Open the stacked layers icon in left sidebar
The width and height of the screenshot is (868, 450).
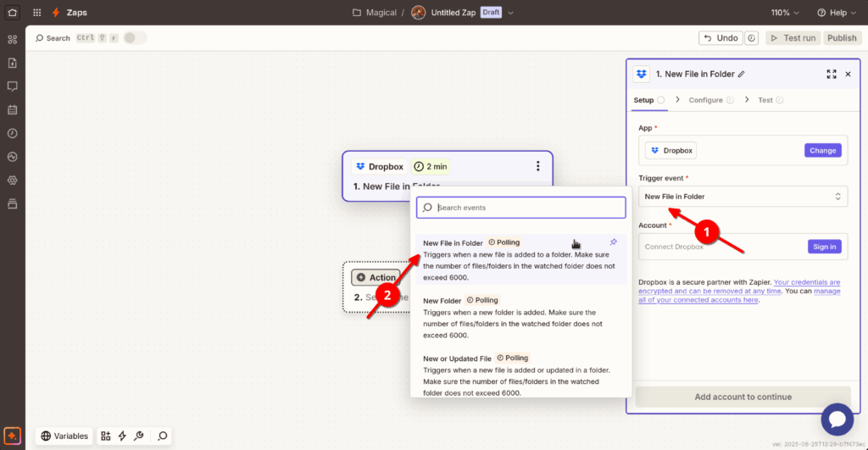[12, 203]
